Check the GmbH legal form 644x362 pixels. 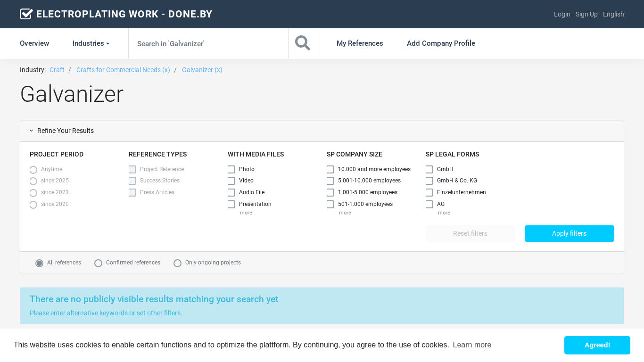(x=429, y=169)
